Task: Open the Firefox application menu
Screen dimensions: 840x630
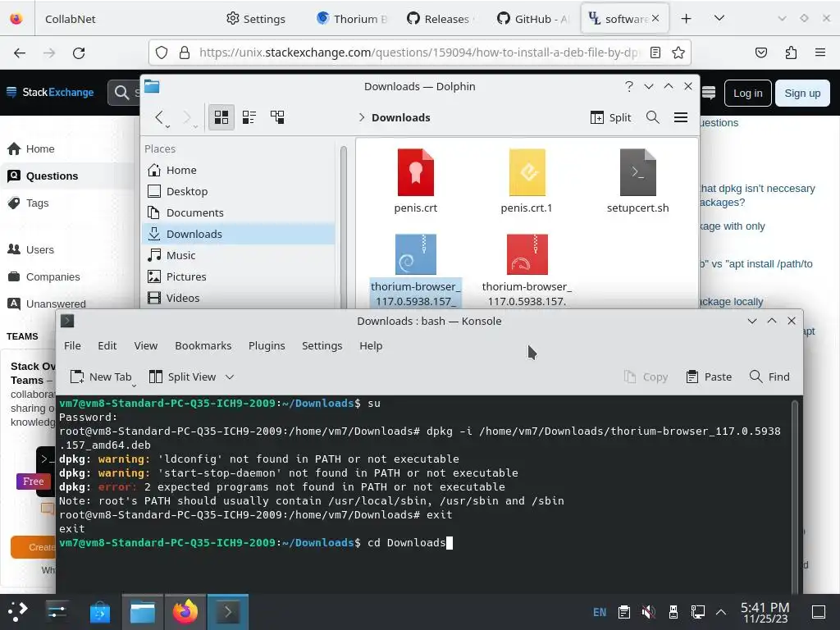Action: point(820,52)
